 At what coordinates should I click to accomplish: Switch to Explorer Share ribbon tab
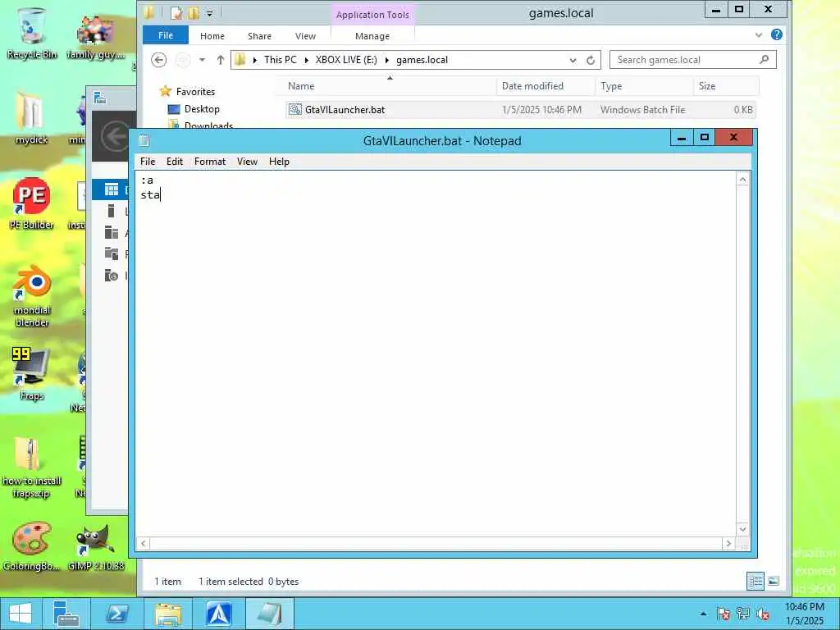(x=259, y=36)
